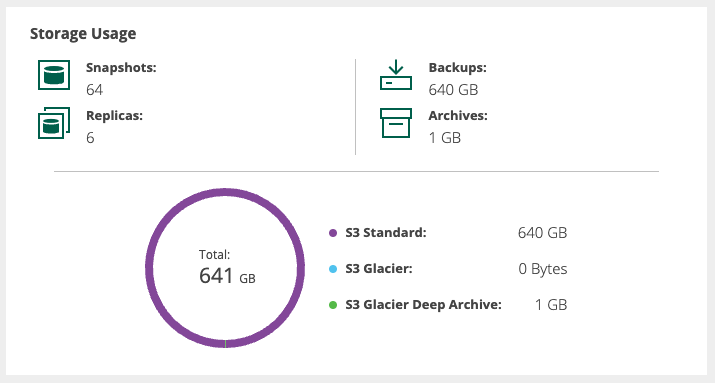This screenshot has height=383, width=715.
Task: Click the S3 Glacier Deep Archive label
Action: (424, 305)
